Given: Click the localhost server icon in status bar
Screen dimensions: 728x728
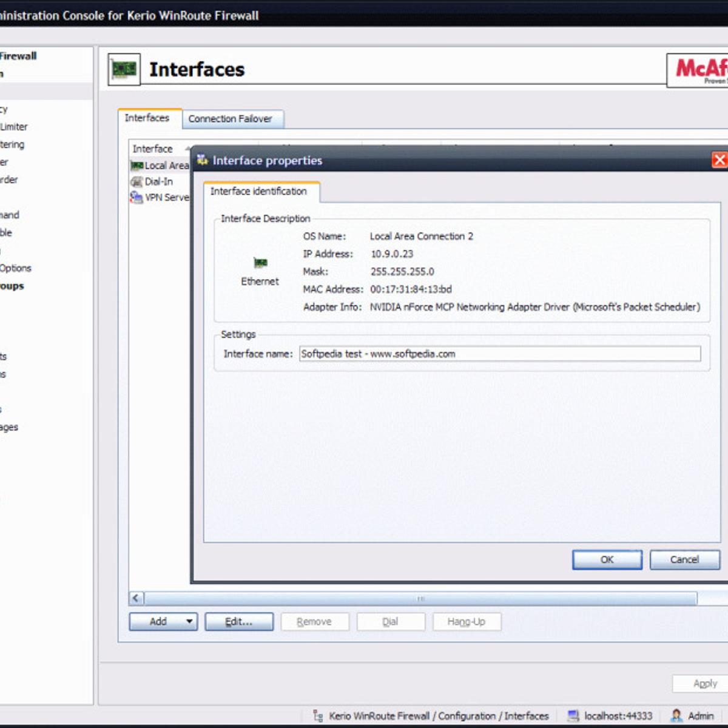Looking at the screenshot, I should (573, 716).
